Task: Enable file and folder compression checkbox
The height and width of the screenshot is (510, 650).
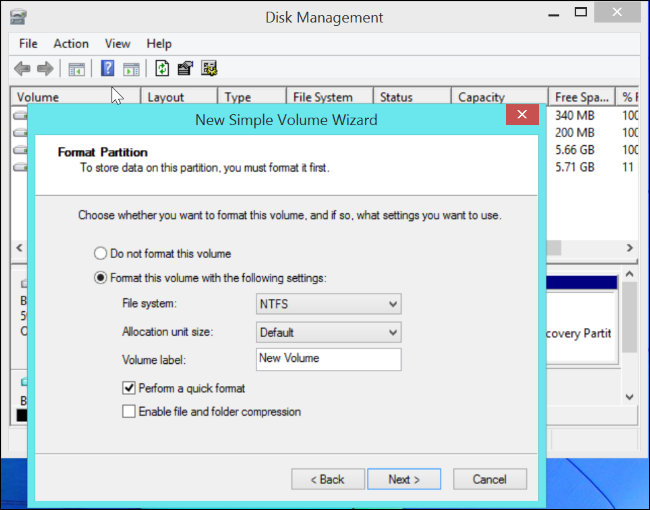Action: [x=128, y=411]
